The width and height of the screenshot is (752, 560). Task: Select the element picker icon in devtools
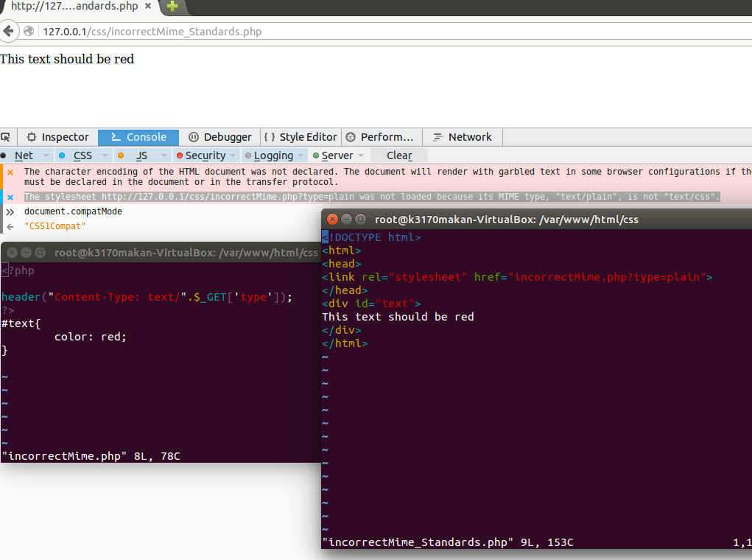[x=7, y=137]
